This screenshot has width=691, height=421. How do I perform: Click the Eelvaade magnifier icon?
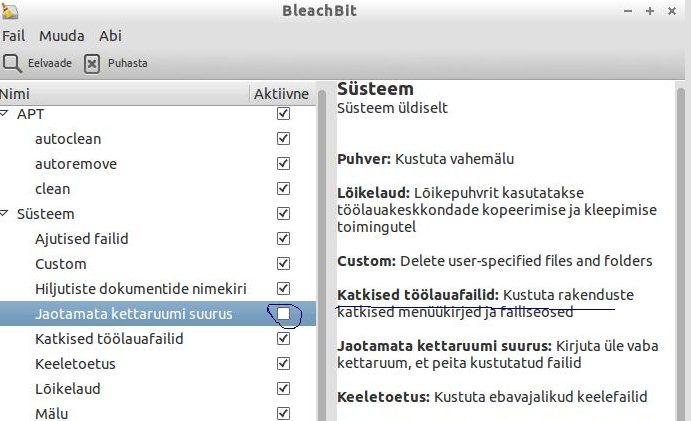tap(12, 63)
